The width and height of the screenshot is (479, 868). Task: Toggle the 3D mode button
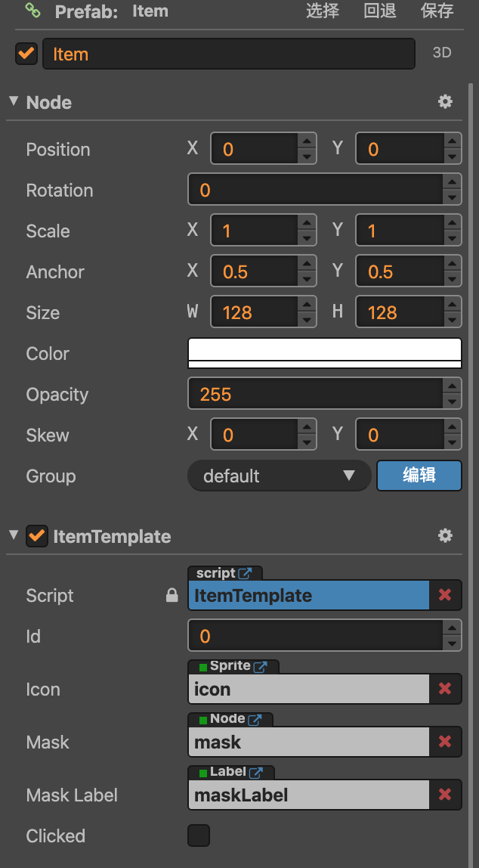coord(441,53)
